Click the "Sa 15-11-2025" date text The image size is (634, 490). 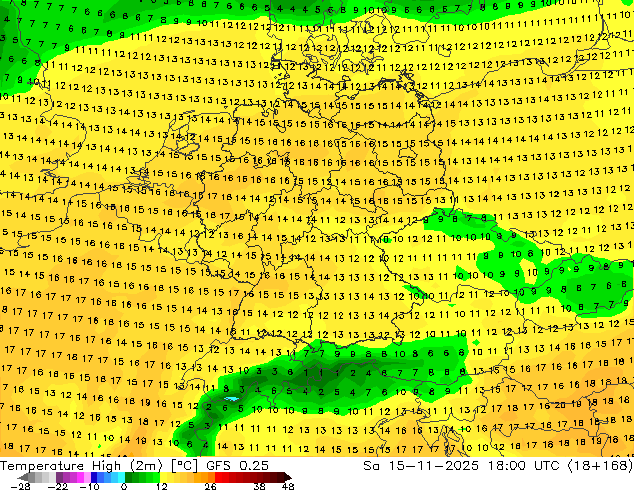coord(421,466)
